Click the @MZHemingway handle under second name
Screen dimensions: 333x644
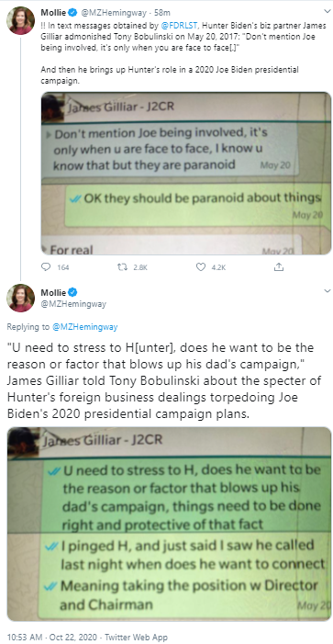pyautogui.click(x=73, y=304)
